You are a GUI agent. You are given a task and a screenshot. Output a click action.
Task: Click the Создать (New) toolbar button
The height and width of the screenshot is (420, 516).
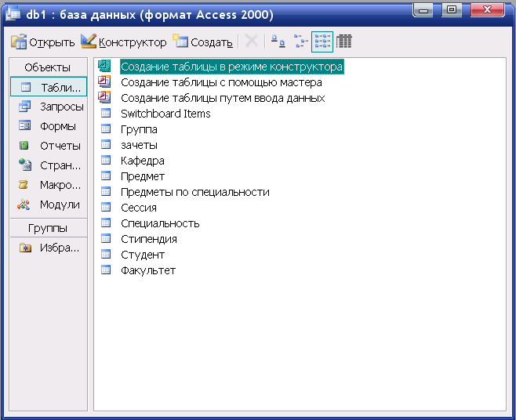pos(202,42)
